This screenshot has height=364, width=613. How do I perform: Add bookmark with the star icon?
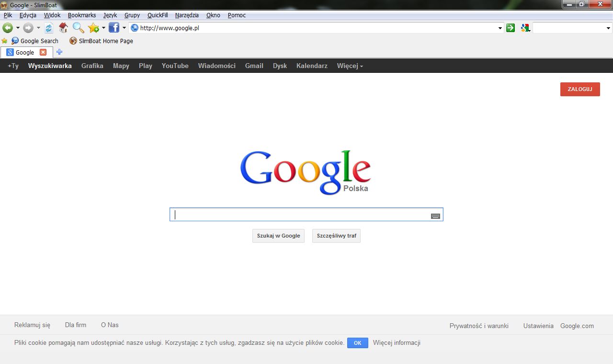pos(93,28)
